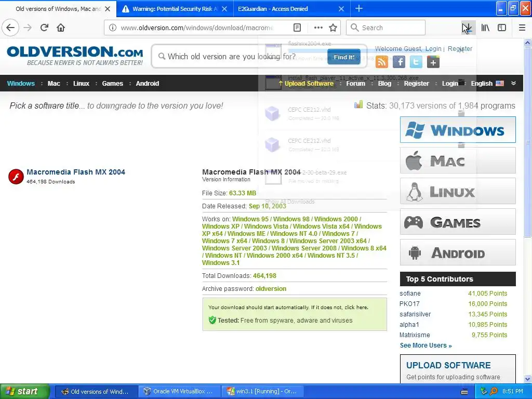Viewport: 532px width, 399px height.
Task: Open contributor sofiane's profile
Action: (410, 294)
